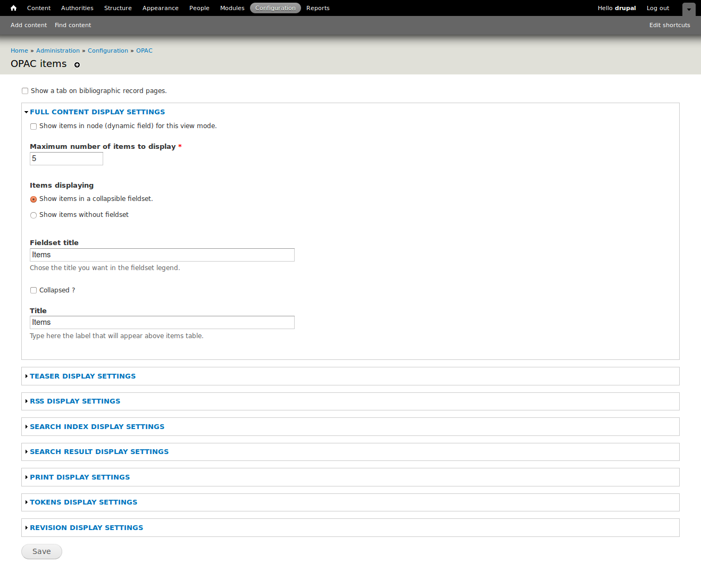Open the Structure admin menu
Image resolution: width=701 pixels, height=588 pixels.
pyautogui.click(x=118, y=8)
